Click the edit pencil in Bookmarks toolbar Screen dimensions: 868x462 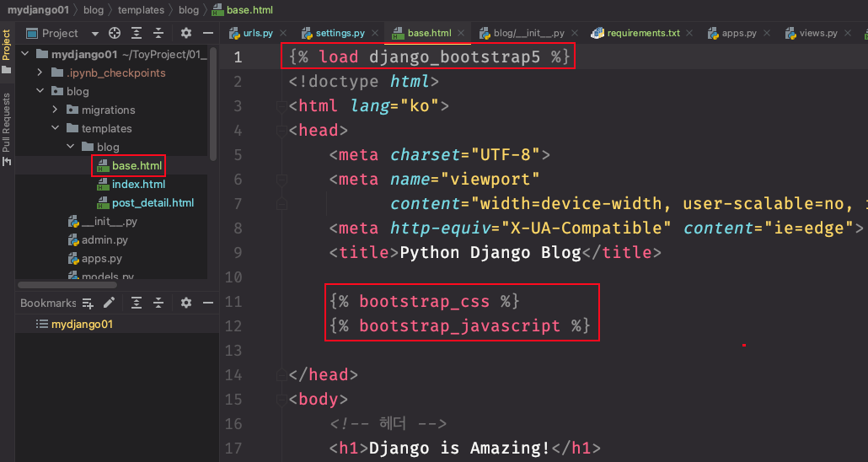coord(109,303)
